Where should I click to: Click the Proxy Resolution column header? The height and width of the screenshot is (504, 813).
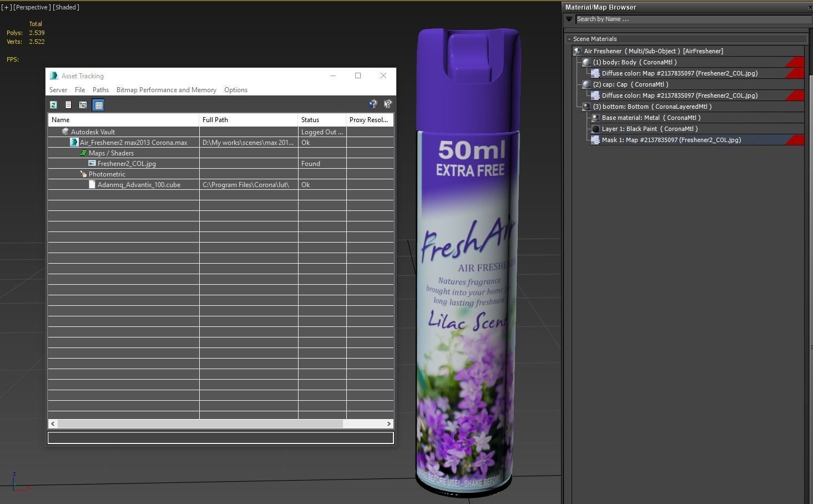[370, 120]
